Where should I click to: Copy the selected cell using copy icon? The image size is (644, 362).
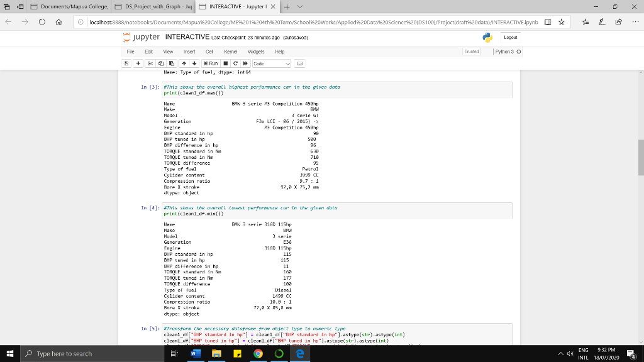(162, 63)
